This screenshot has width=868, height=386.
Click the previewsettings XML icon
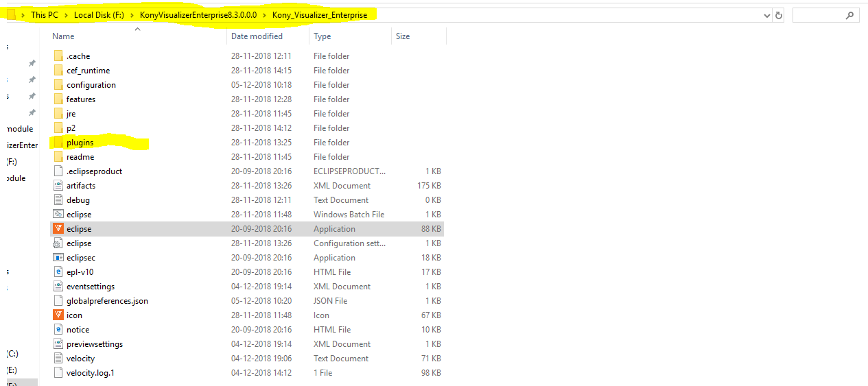(x=58, y=344)
